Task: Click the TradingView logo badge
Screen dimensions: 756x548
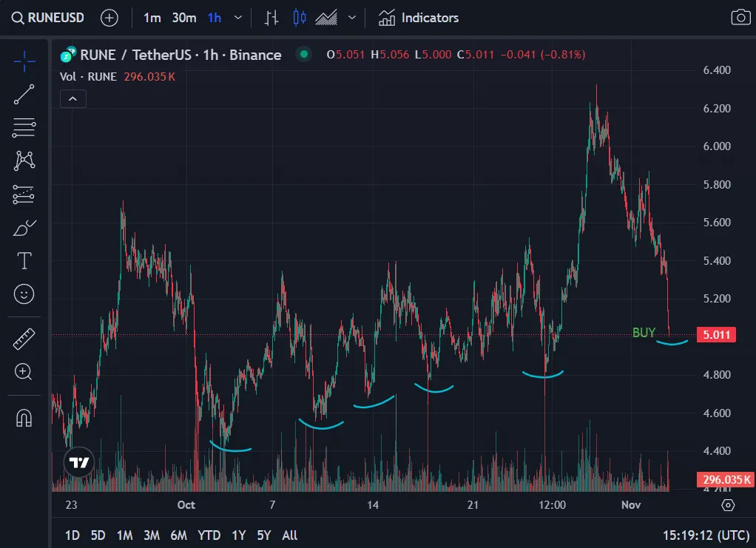Action: tap(79, 462)
